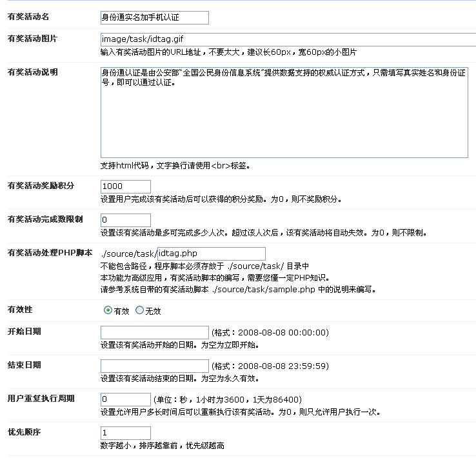Click the 开始日期 input field
The width and height of the screenshot is (476, 458).
(155, 333)
